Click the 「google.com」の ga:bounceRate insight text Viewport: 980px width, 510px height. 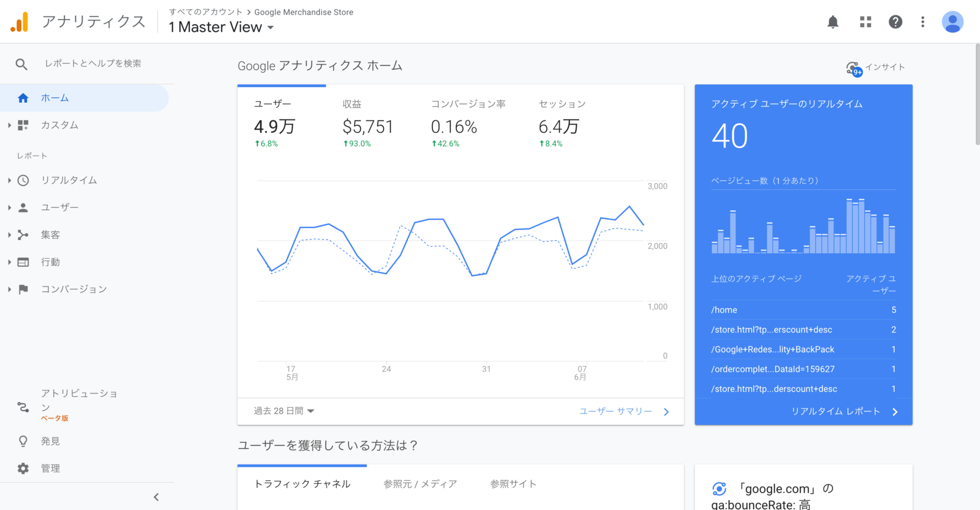coord(773,496)
